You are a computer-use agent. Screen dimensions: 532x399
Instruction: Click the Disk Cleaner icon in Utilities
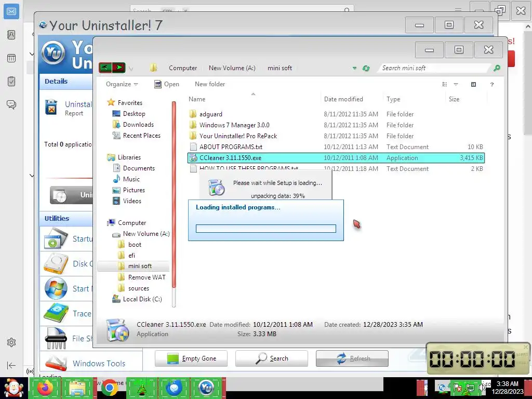[x=56, y=263]
